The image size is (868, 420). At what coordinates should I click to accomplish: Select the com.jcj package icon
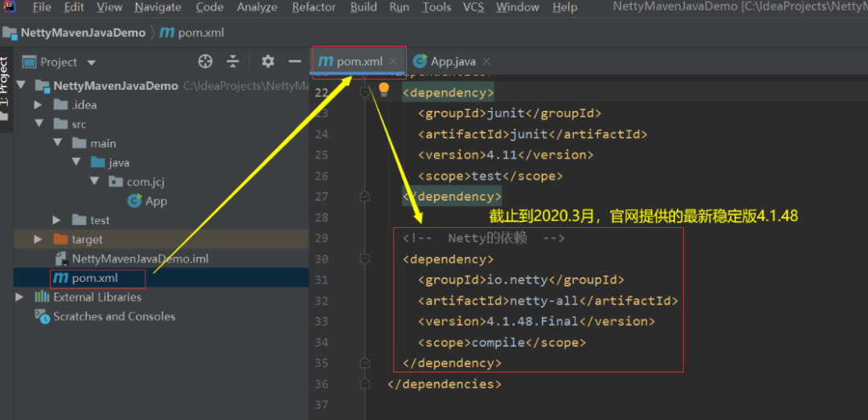click(x=116, y=181)
